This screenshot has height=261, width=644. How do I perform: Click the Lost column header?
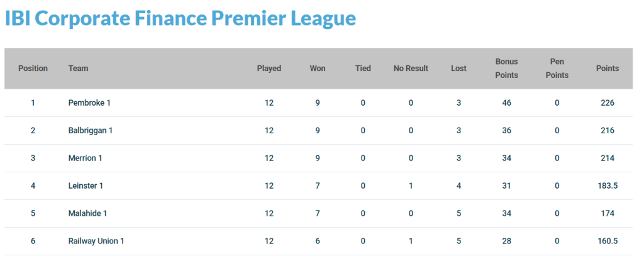point(458,68)
